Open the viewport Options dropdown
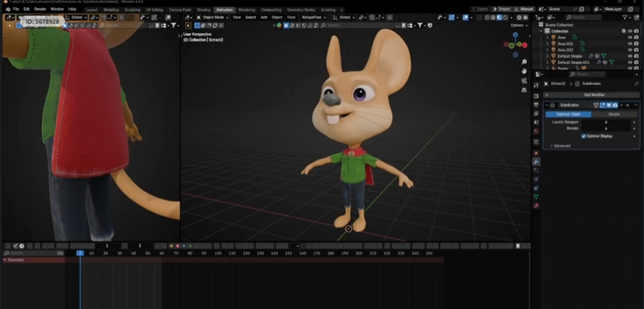Viewport: 644px width, 309px height. coord(518,25)
